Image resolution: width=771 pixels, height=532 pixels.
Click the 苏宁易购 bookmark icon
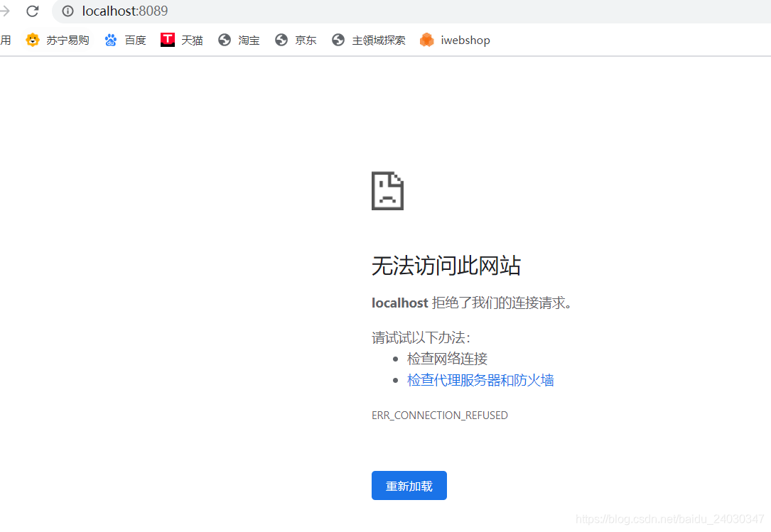33,40
